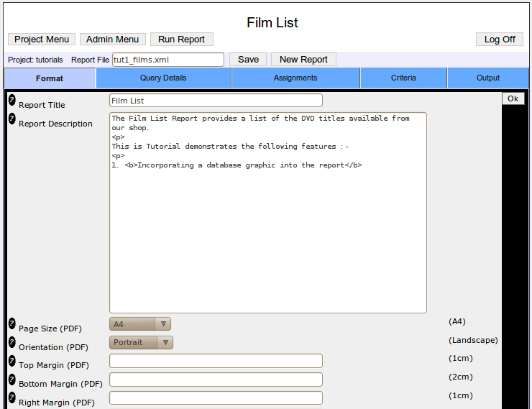Focus the Report File name field
Screen dimensions: 532x409
pyautogui.click(x=168, y=60)
